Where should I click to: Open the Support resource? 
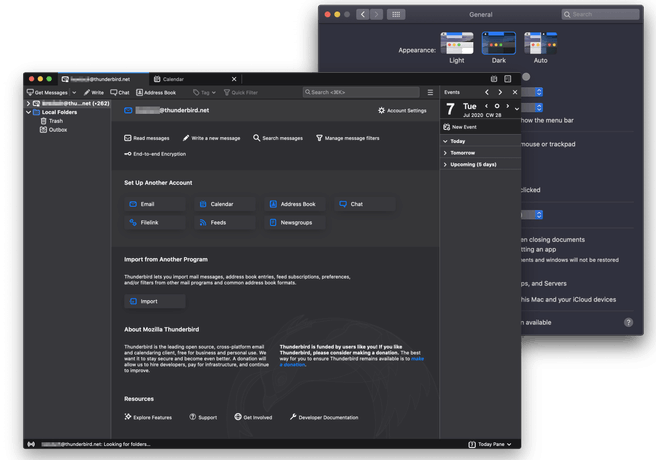(203, 417)
